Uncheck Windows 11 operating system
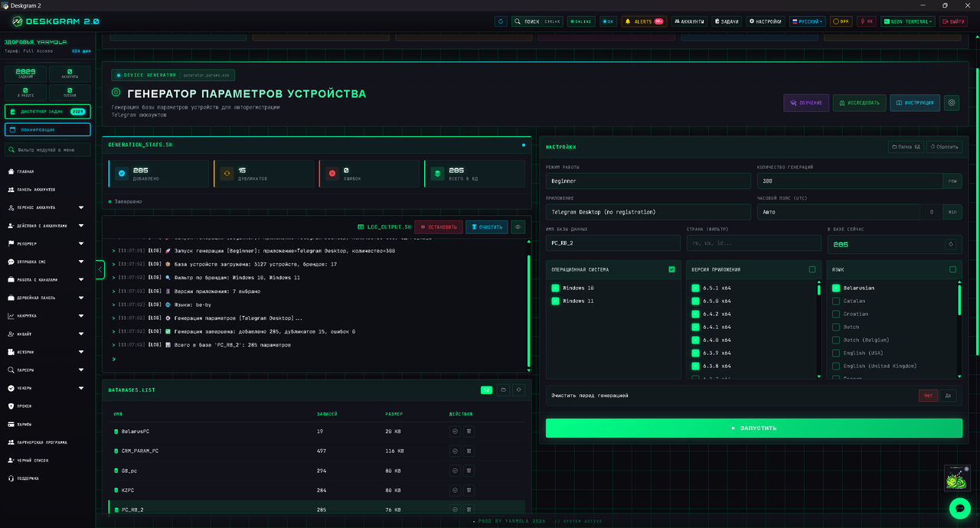Image resolution: width=980 pixels, height=528 pixels. 555,301
